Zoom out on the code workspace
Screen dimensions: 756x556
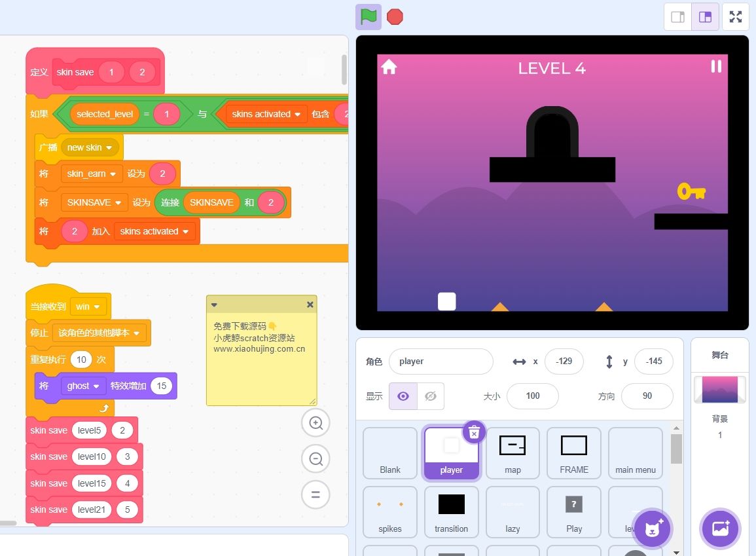click(x=315, y=459)
